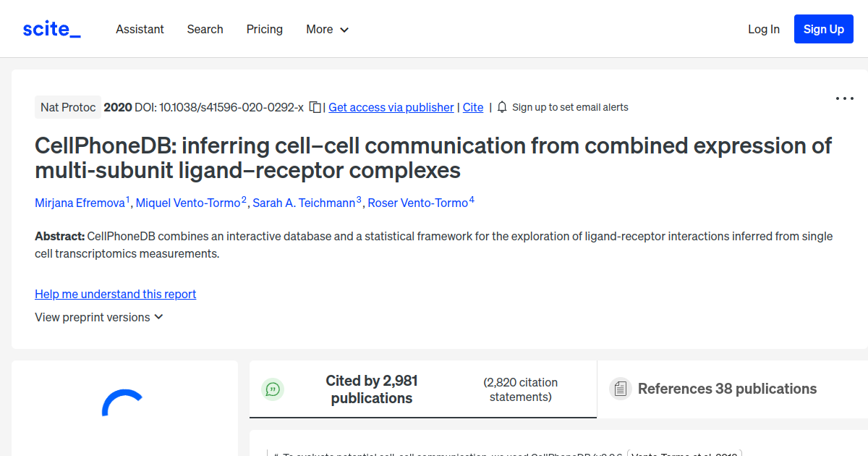Open the Pricing page

[264, 29]
